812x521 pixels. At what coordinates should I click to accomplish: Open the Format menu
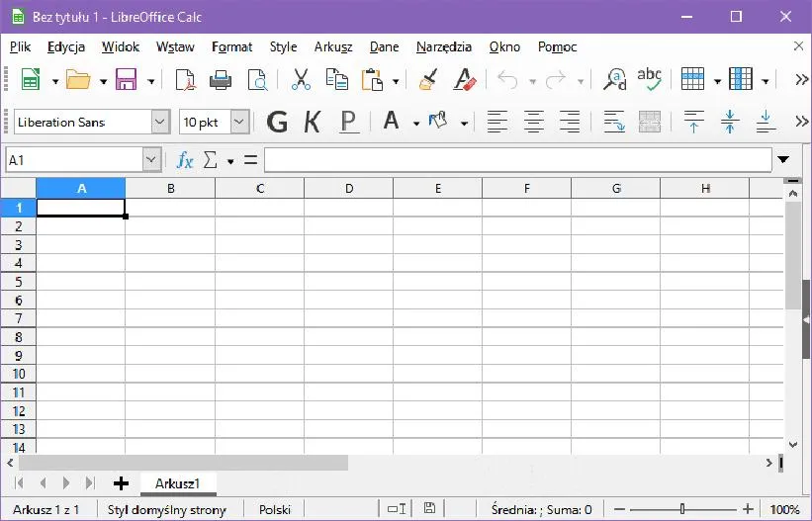(x=231, y=47)
